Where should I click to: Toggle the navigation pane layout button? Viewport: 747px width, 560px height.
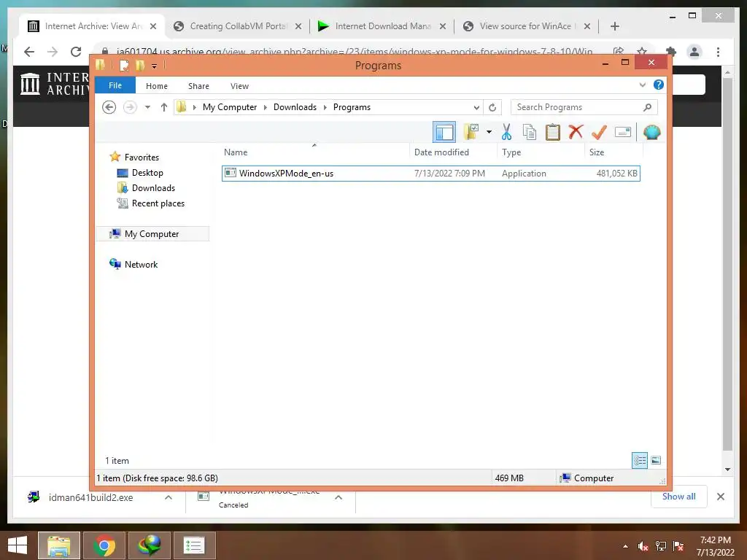click(x=444, y=132)
